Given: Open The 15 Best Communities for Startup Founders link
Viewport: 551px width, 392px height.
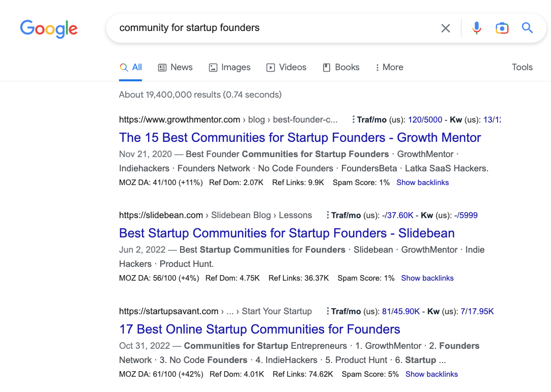Looking at the screenshot, I should 300,137.
